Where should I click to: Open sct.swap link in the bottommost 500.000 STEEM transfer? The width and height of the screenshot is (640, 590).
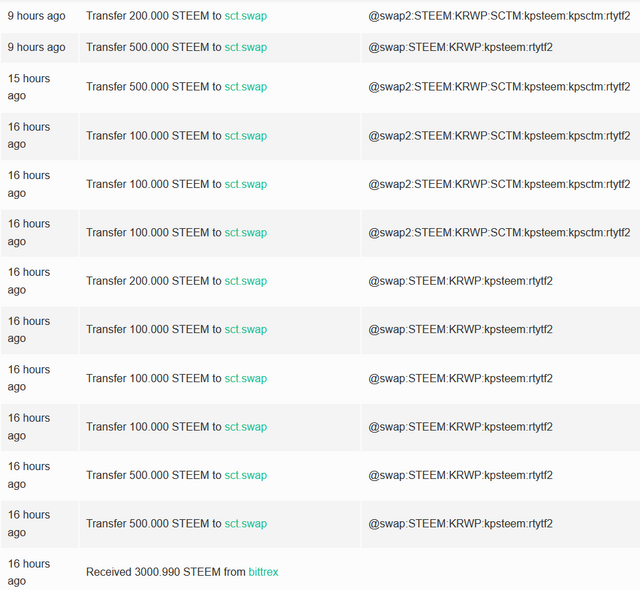(246, 523)
